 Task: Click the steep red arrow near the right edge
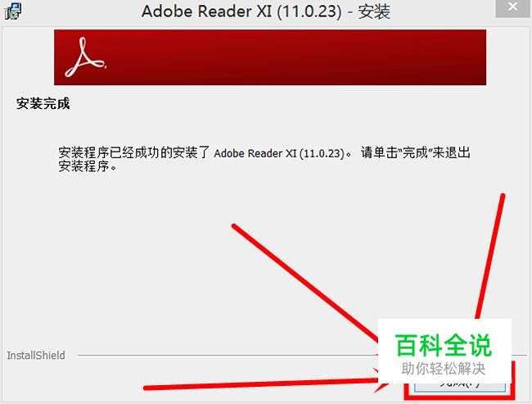pyautogui.click(x=490, y=256)
